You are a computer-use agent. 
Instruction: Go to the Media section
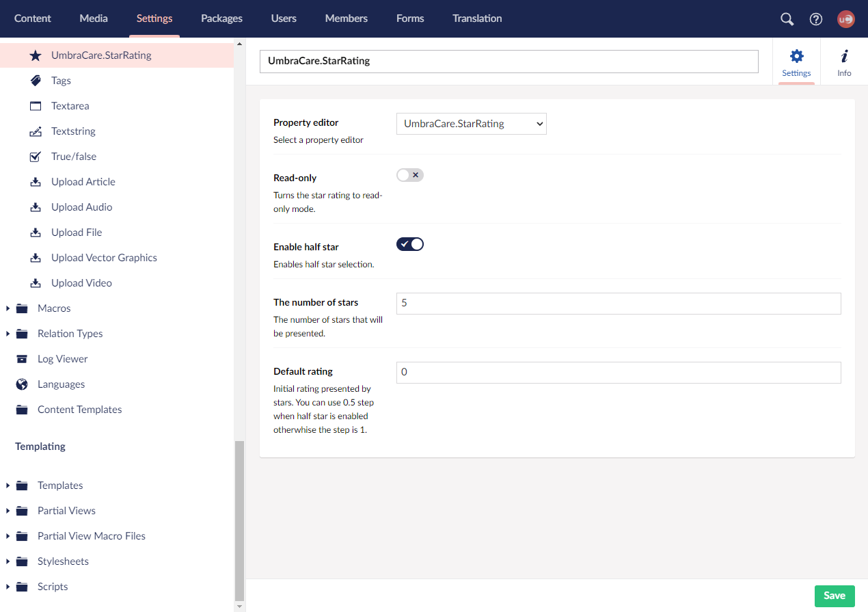point(94,18)
